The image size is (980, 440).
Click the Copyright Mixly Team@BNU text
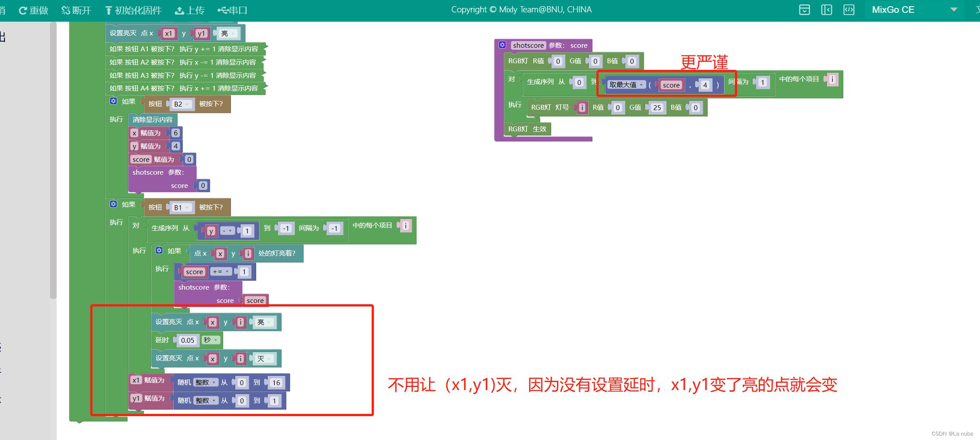point(521,9)
